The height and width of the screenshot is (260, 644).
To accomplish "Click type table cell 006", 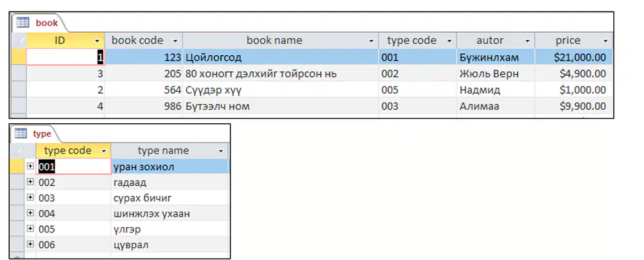I will pyautogui.click(x=73, y=245).
